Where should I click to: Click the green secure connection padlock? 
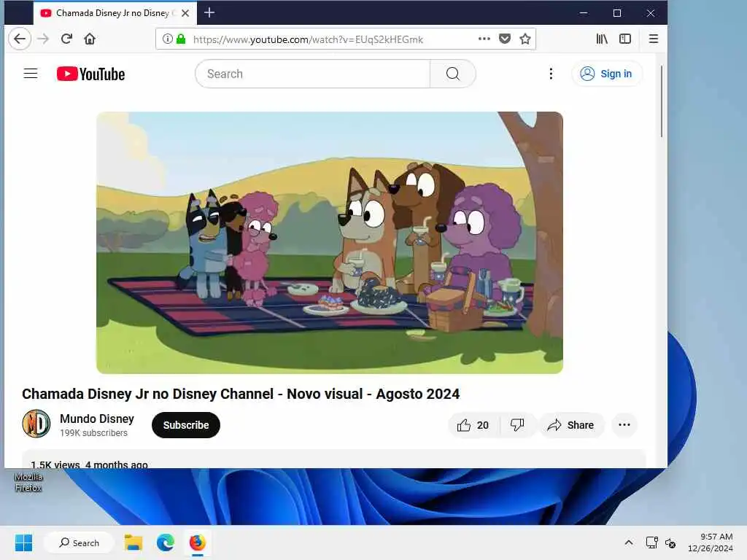(181, 39)
